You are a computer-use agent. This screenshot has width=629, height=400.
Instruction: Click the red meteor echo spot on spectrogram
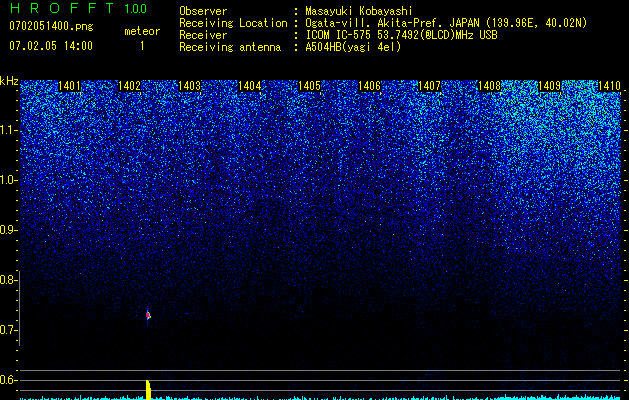[x=148, y=315]
